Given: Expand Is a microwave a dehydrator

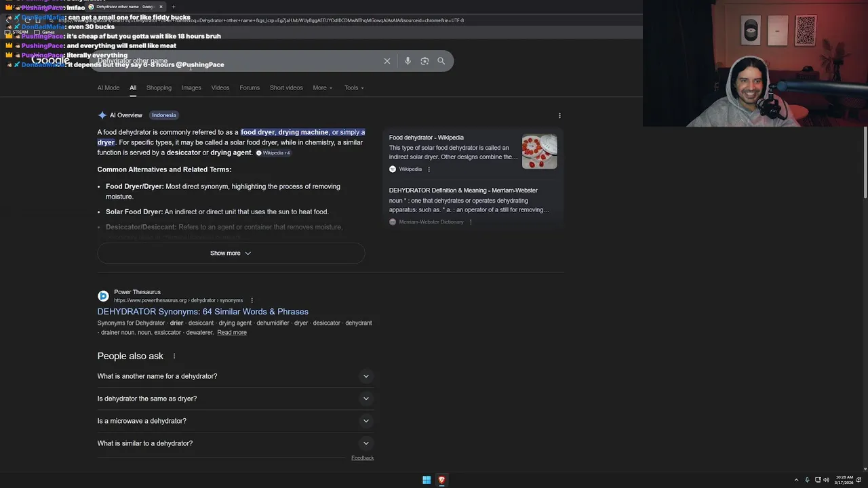Looking at the screenshot, I should point(235,421).
